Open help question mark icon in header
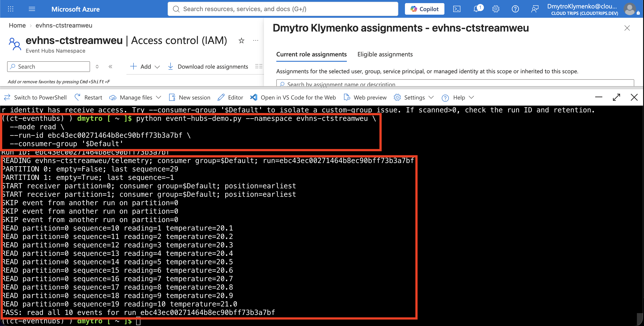 tap(515, 9)
